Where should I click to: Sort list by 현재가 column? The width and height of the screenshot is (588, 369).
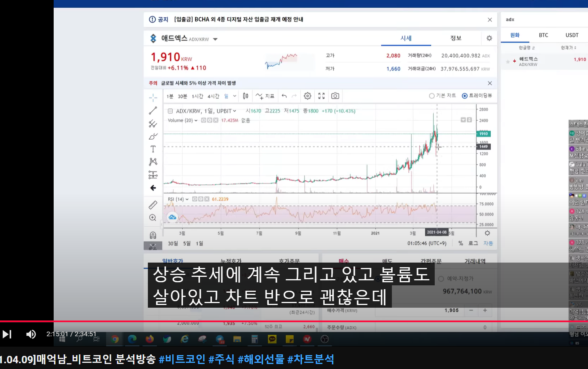tap(568, 48)
